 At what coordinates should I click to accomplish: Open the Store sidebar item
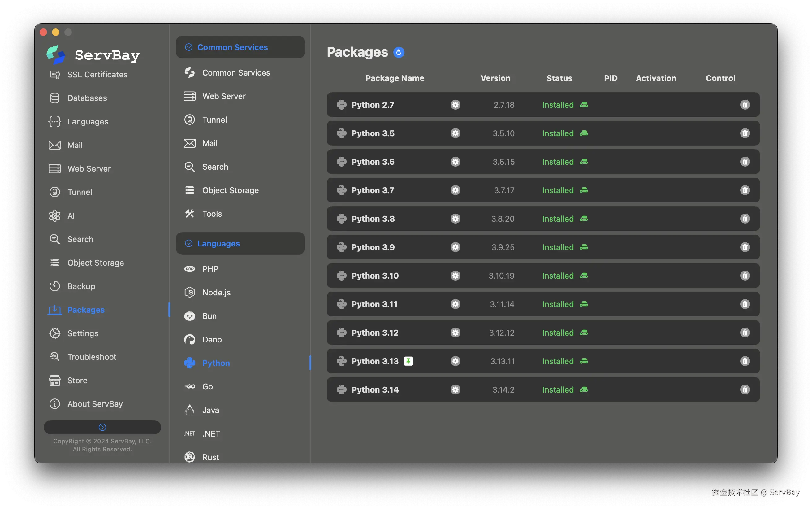tap(77, 381)
